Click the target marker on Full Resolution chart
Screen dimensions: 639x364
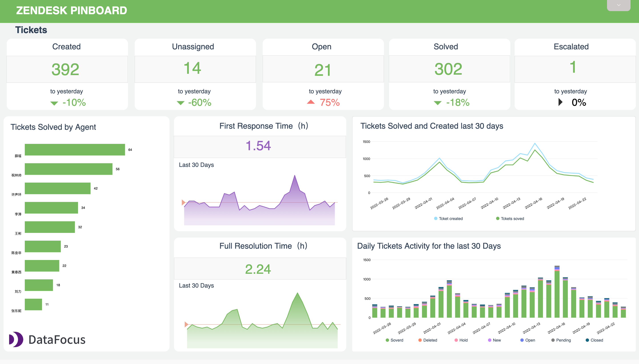pos(186,324)
